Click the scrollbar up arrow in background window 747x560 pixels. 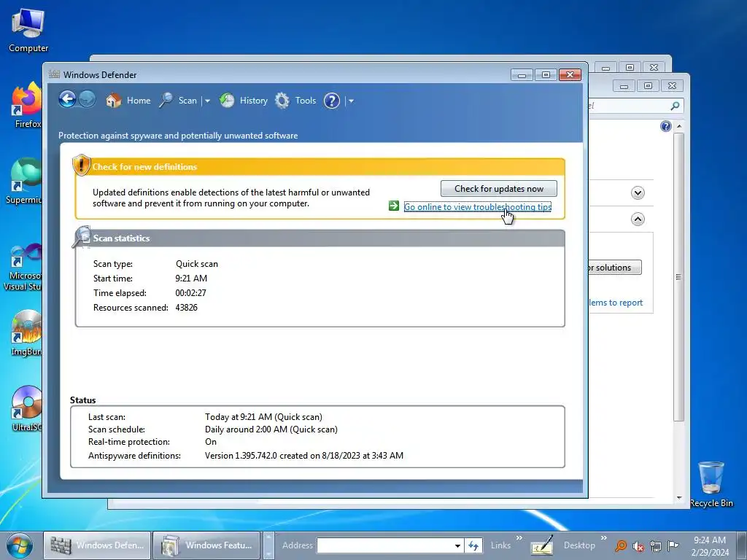tap(679, 126)
